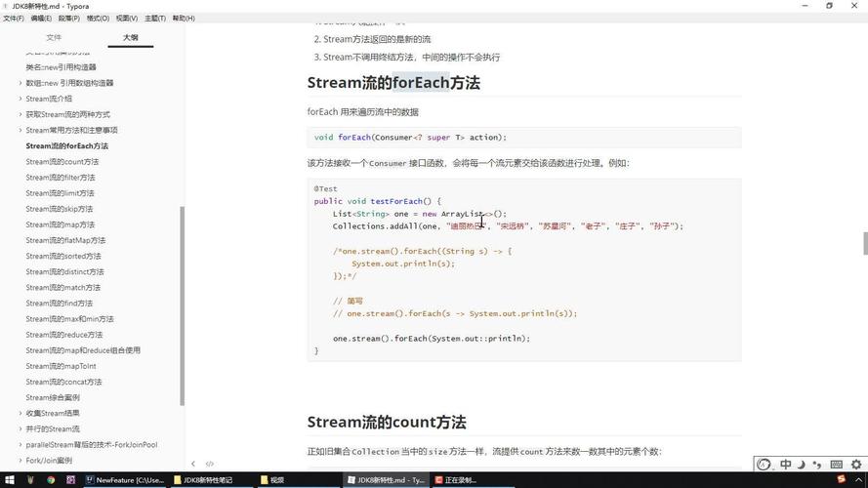This screenshot has width=868, height=488.
Task: Click inside the void forEach code block
Action: click(524, 138)
